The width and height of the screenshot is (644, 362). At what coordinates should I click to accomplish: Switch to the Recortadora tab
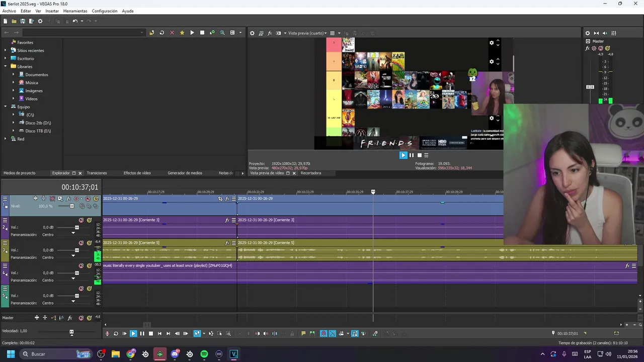point(310,173)
